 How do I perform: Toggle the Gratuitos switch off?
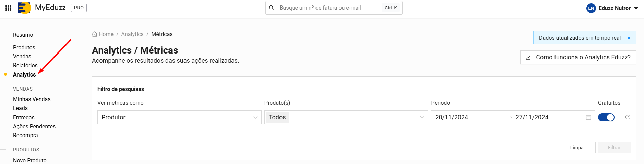[606, 117]
